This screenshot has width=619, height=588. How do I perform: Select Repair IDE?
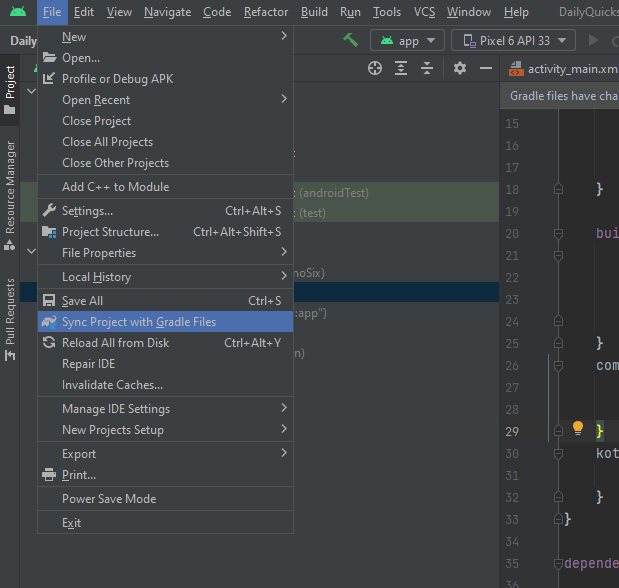pyautogui.click(x=165, y=364)
